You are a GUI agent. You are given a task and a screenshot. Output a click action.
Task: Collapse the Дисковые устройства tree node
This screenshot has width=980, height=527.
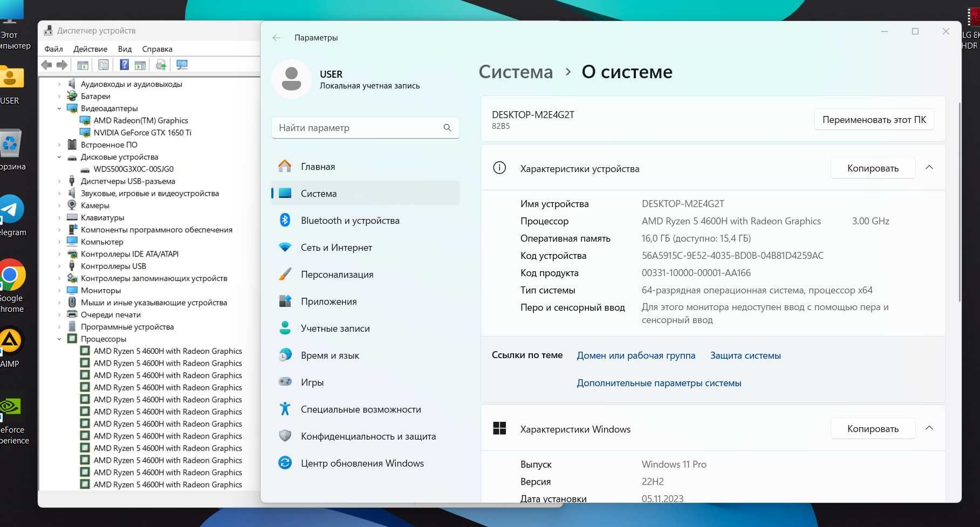click(x=59, y=157)
